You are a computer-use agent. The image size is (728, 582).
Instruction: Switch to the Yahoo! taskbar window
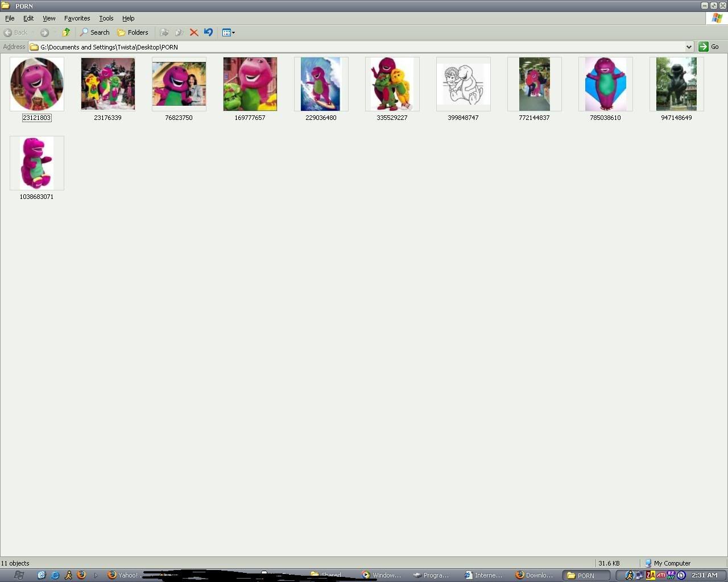[x=123, y=575]
